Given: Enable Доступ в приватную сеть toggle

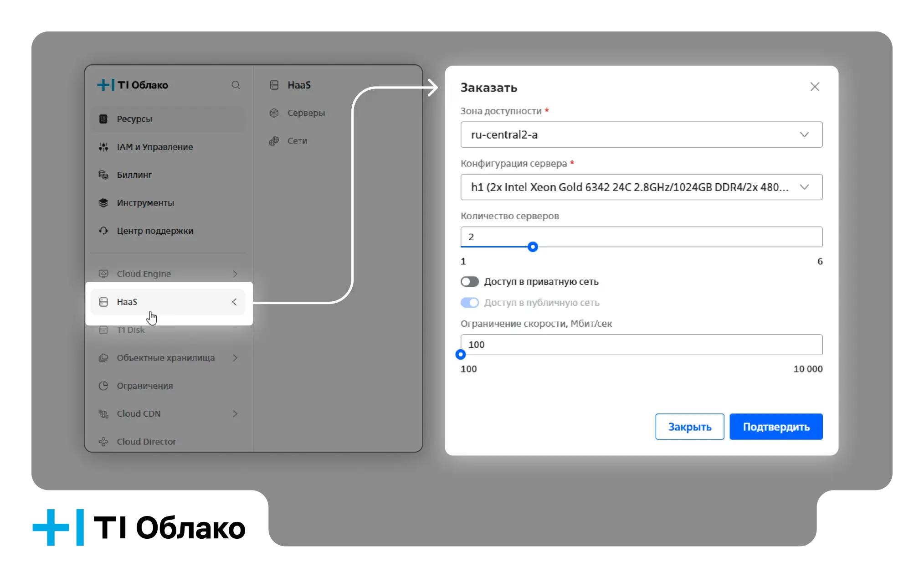Looking at the screenshot, I should (469, 282).
